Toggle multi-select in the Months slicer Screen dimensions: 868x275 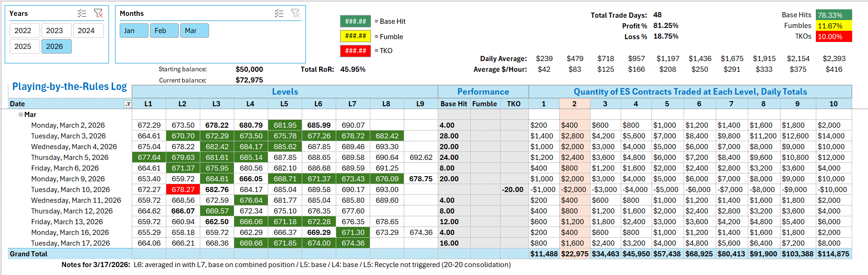tap(279, 14)
